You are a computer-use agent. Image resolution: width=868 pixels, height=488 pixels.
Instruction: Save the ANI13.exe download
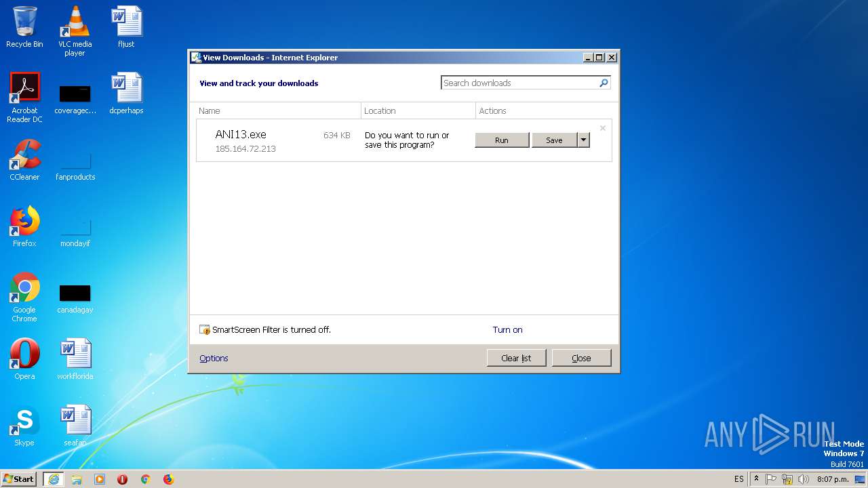coord(554,140)
